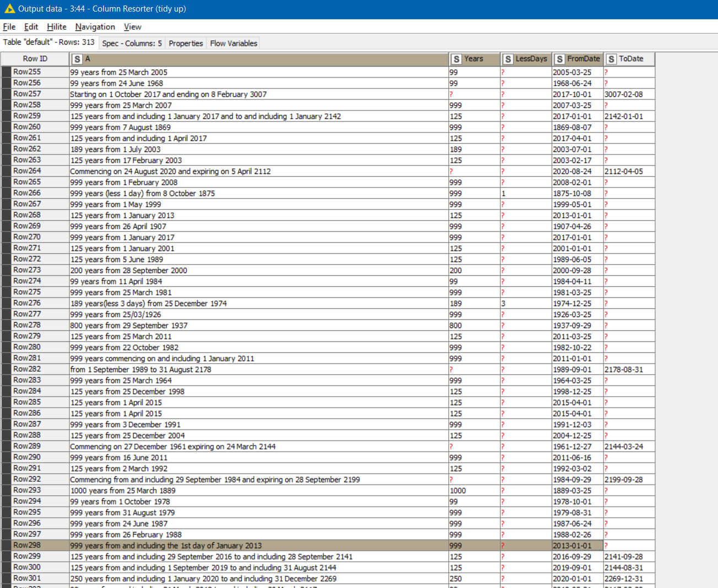718x588 pixels.
Task: Click the S icon beside LessDays header
Action: [x=508, y=59]
